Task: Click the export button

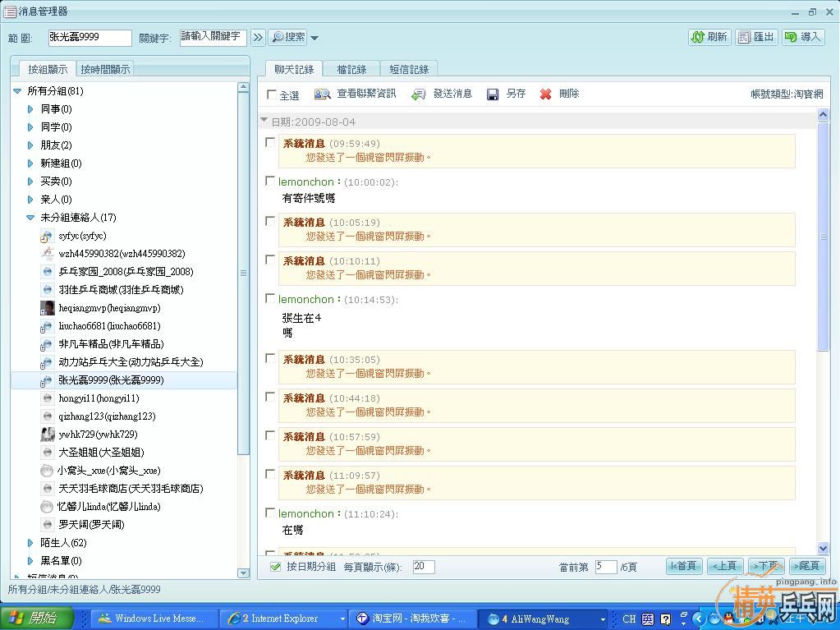Action: pyautogui.click(x=756, y=37)
